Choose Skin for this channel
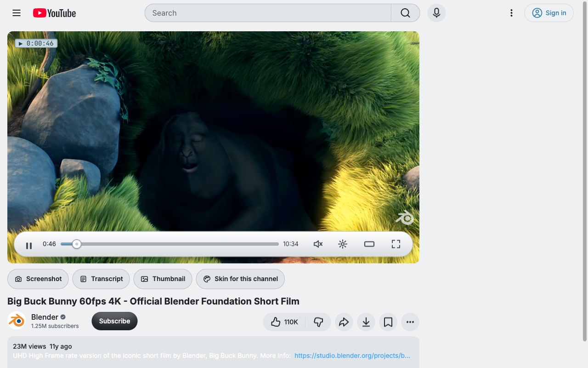 click(x=240, y=279)
